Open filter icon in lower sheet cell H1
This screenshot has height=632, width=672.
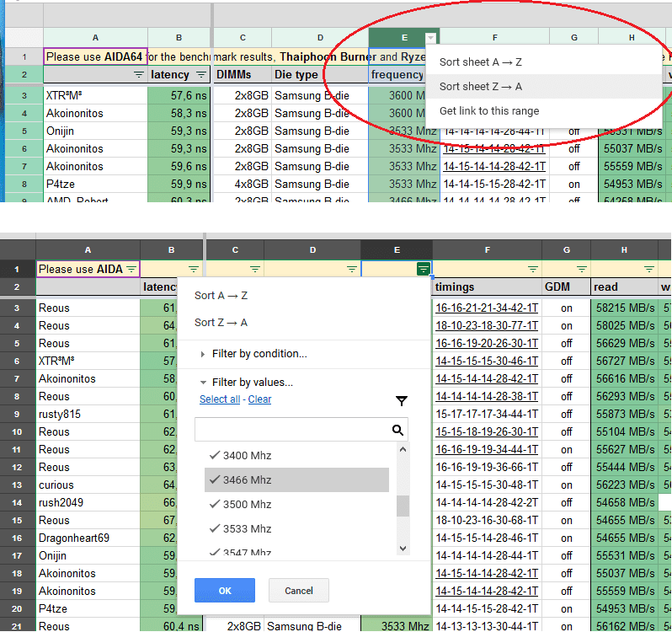(x=649, y=270)
